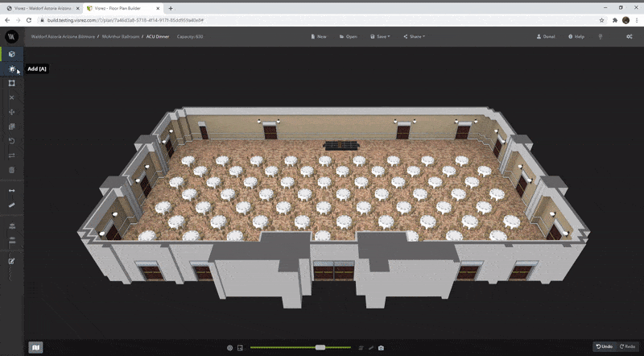Toggle the ruler icon in bottom bar

point(371,348)
